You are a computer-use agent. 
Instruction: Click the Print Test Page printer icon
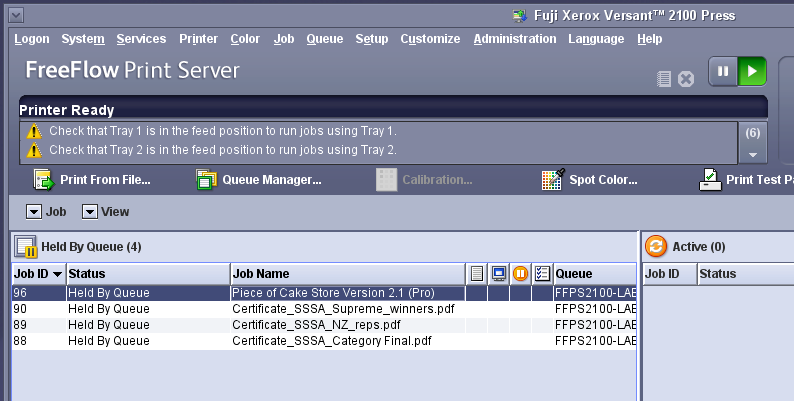(709, 180)
